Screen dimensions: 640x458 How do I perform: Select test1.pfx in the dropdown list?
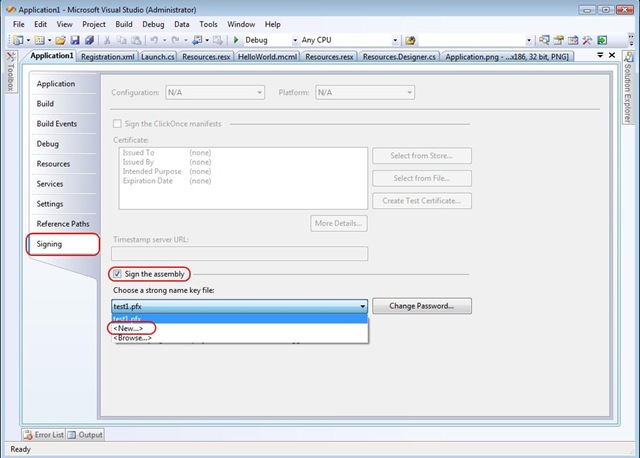pyautogui.click(x=240, y=318)
